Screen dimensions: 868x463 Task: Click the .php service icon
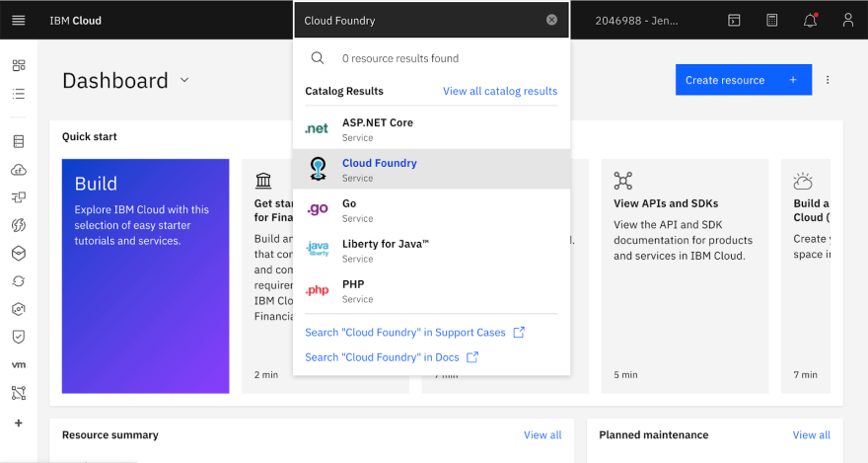[318, 290]
